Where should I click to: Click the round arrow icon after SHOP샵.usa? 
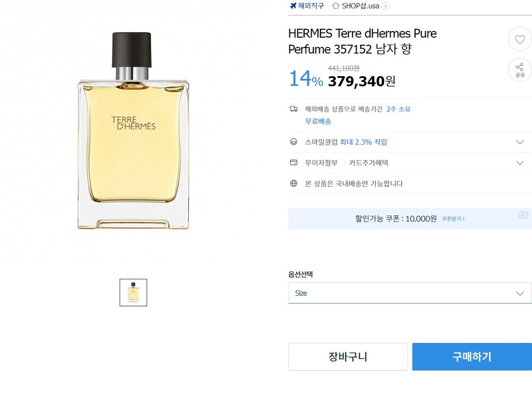point(386,6)
